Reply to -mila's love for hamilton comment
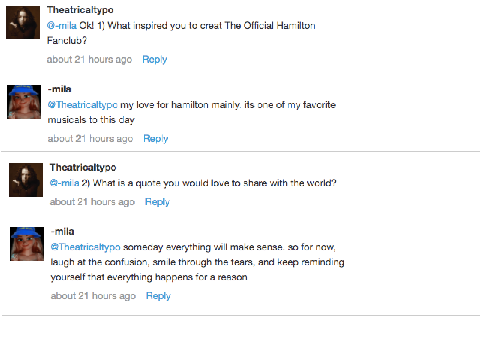Image resolution: width=480 pixels, height=360 pixels. (156, 139)
